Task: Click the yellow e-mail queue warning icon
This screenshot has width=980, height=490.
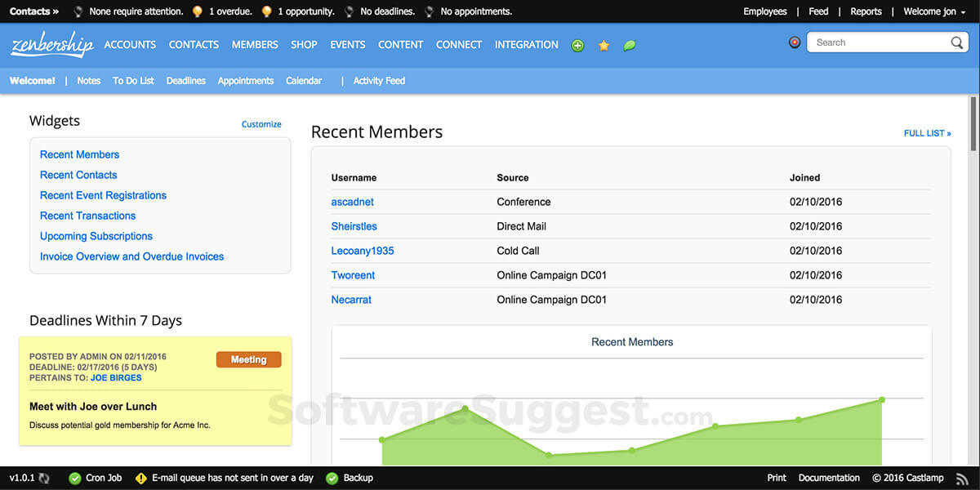Action: [141, 479]
